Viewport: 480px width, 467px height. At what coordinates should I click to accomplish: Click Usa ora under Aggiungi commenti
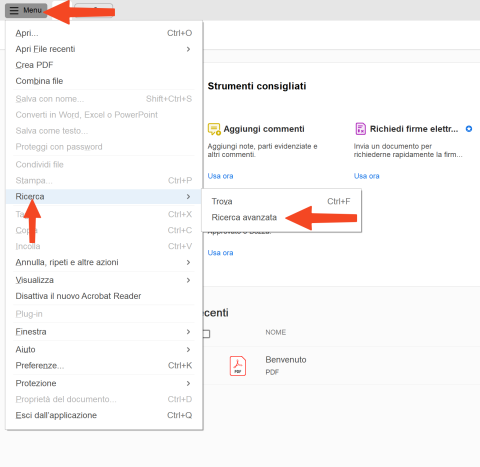click(220, 176)
